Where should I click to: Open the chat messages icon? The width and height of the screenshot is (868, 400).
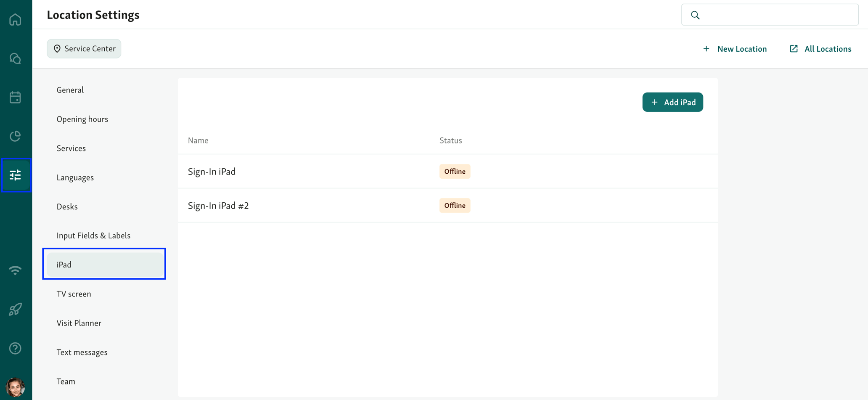[x=15, y=58]
